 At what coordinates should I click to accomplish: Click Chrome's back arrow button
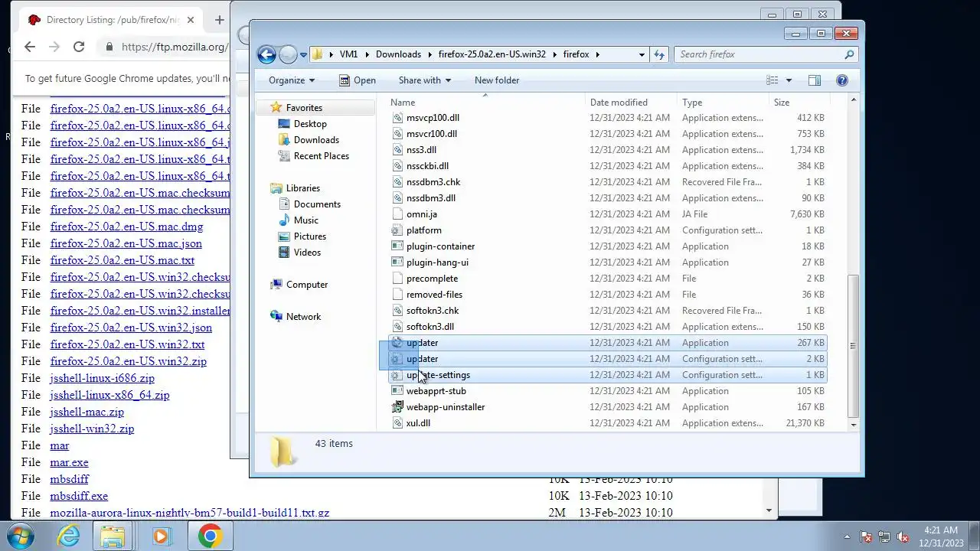click(x=30, y=47)
